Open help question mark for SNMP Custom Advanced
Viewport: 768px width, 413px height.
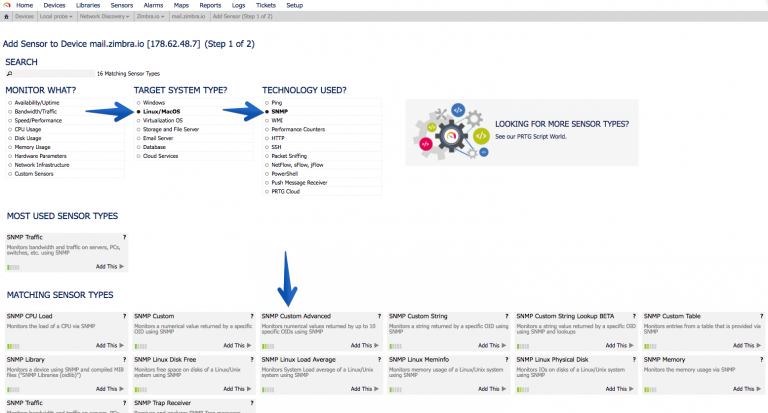[x=379, y=316]
